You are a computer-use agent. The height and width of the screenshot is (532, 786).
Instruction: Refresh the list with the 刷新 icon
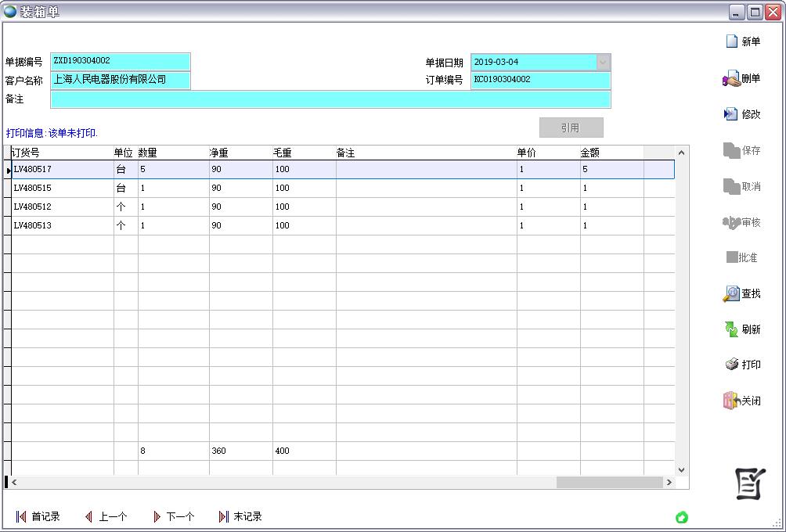731,329
